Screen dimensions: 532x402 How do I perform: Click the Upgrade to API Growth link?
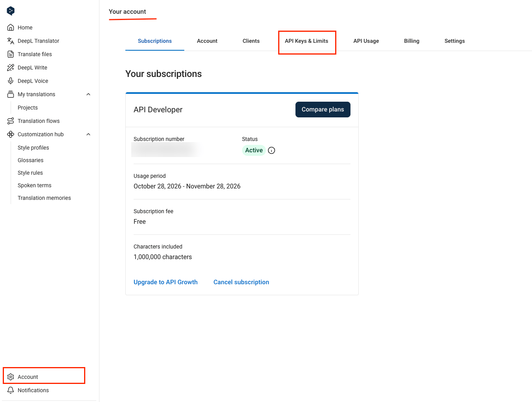click(165, 282)
